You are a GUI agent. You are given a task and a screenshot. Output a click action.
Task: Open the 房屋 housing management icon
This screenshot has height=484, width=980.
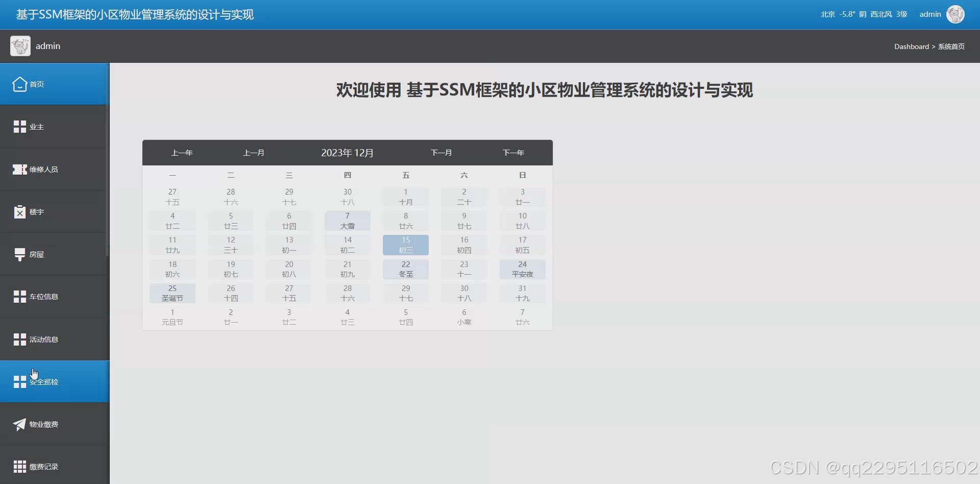tap(20, 254)
